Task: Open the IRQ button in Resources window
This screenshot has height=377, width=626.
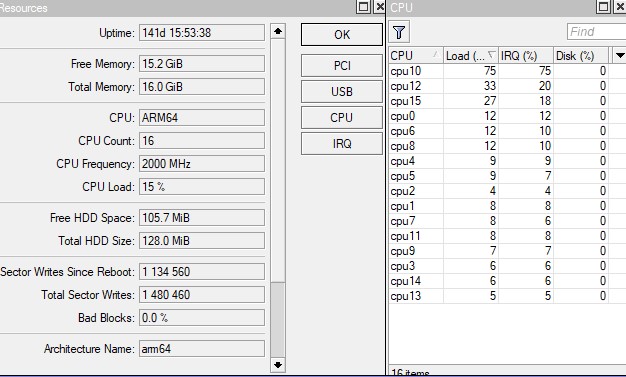Action: pyautogui.click(x=342, y=143)
